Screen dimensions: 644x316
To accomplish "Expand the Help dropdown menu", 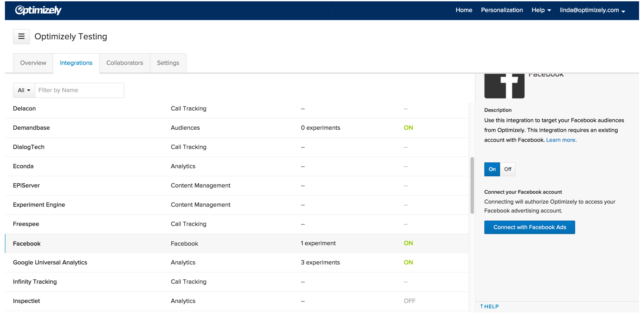I will point(541,10).
